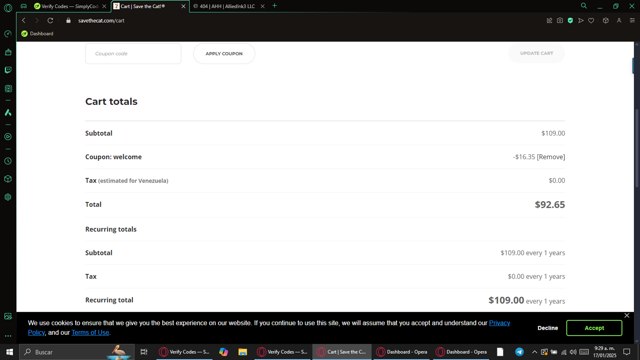The height and width of the screenshot is (360, 640).
Task: Open the Opera main menu logo
Action: click(8, 7)
